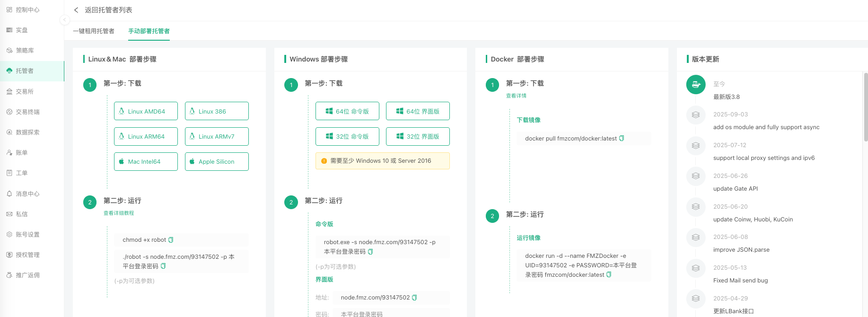868x317 pixels.
Task: Open 交易所 in the sidebar
Action: (32, 91)
